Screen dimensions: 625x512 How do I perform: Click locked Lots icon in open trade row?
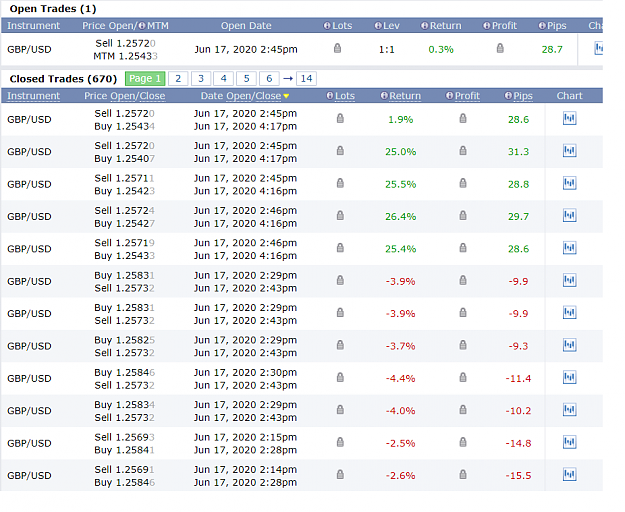tap(337, 48)
